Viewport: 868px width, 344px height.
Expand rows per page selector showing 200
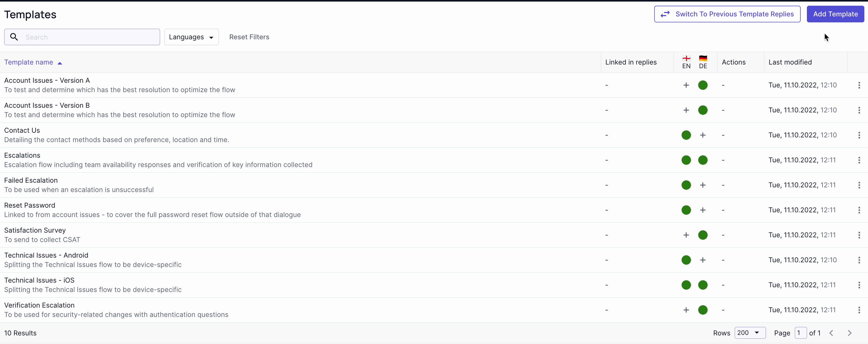click(748, 333)
